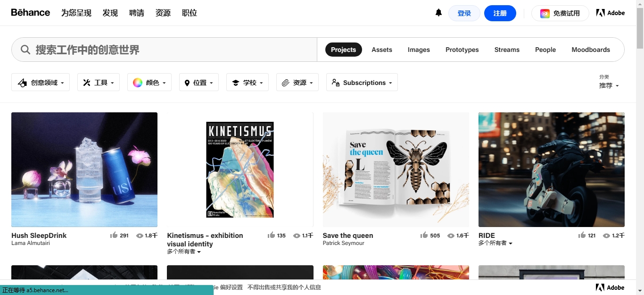Open the 推荐 sort dropdown

pyautogui.click(x=609, y=86)
